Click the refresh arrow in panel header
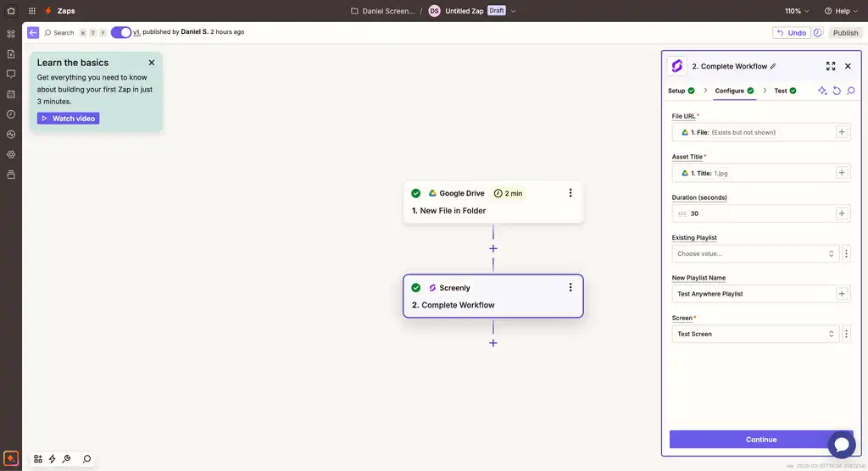The image size is (868, 471). (837, 91)
